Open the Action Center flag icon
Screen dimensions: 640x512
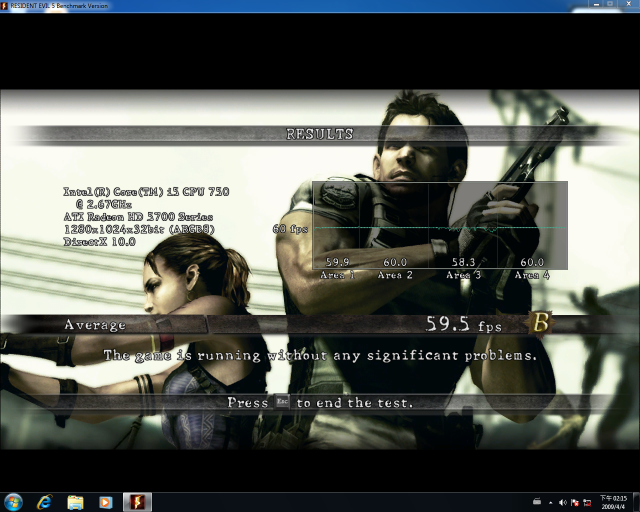[575, 503]
